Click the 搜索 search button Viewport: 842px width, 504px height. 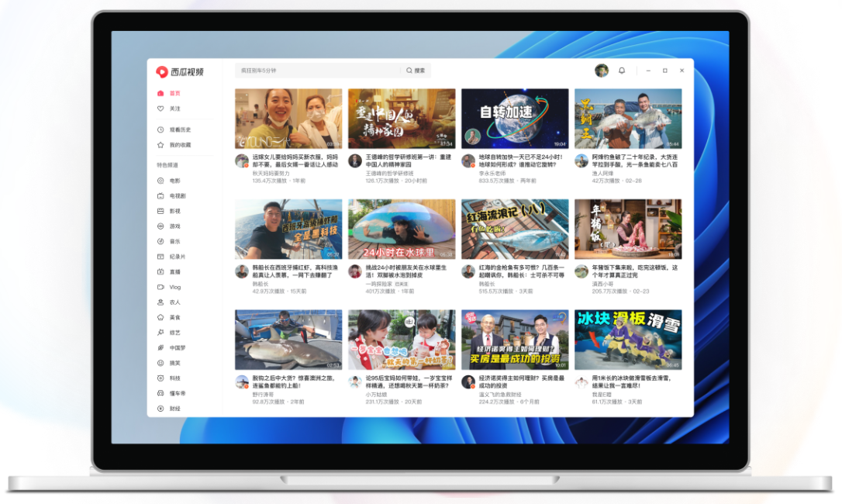pos(416,71)
